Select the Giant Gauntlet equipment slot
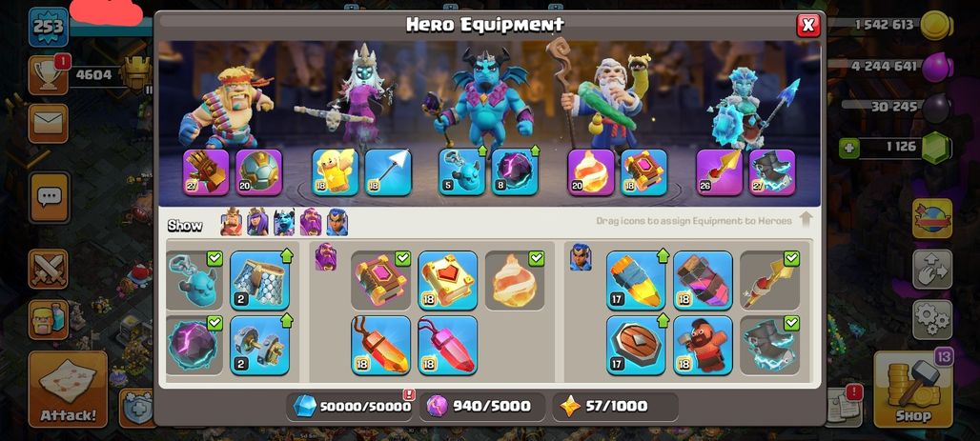This screenshot has height=441, width=980. [x=206, y=171]
